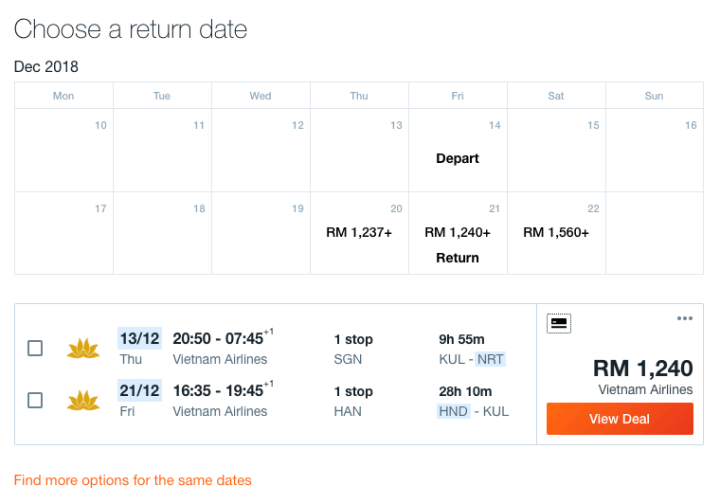Screen dimensions: 720x504
Task: Select Dec 21 return date RM 1,240+
Action: click(458, 233)
